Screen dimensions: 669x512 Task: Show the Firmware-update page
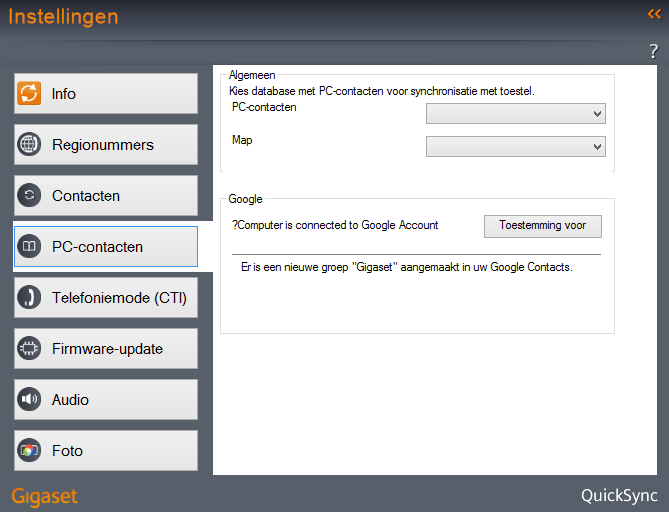(106, 348)
